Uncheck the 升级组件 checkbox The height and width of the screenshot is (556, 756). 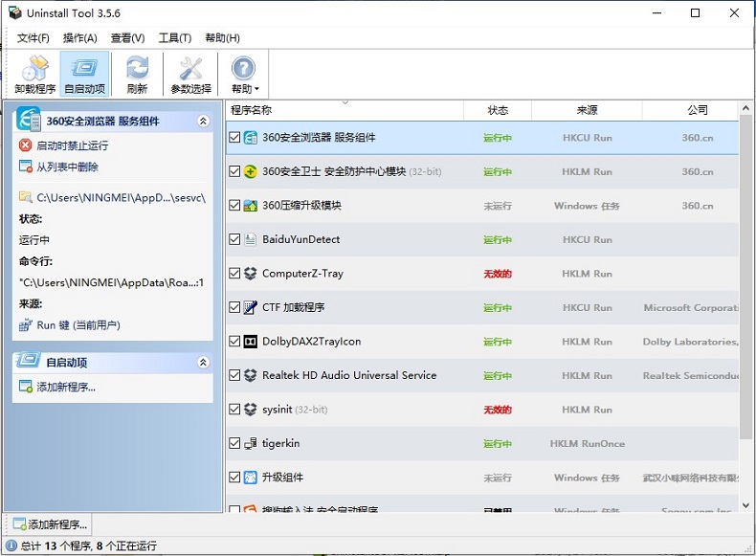point(234,478)
